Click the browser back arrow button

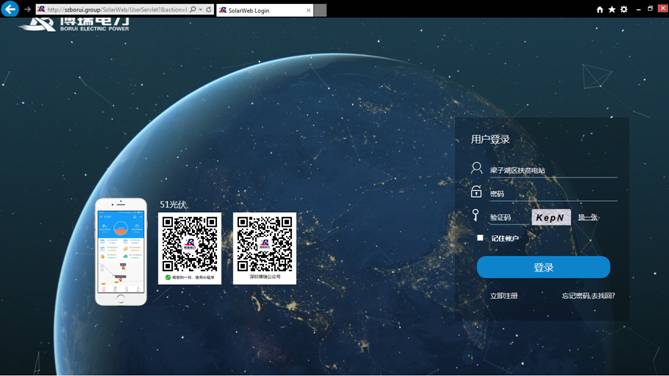9,9
